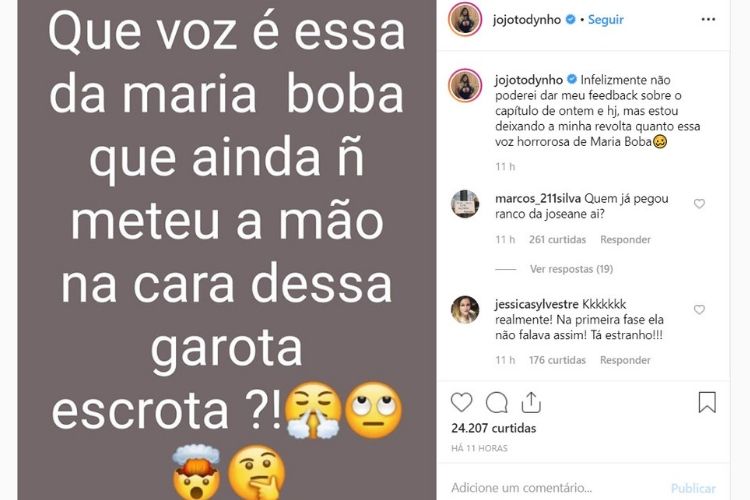Viewport: 750px width, 500px height.
Task: Reply to marcos_211silva's comment with Responder
Action: tap(625, 239)
